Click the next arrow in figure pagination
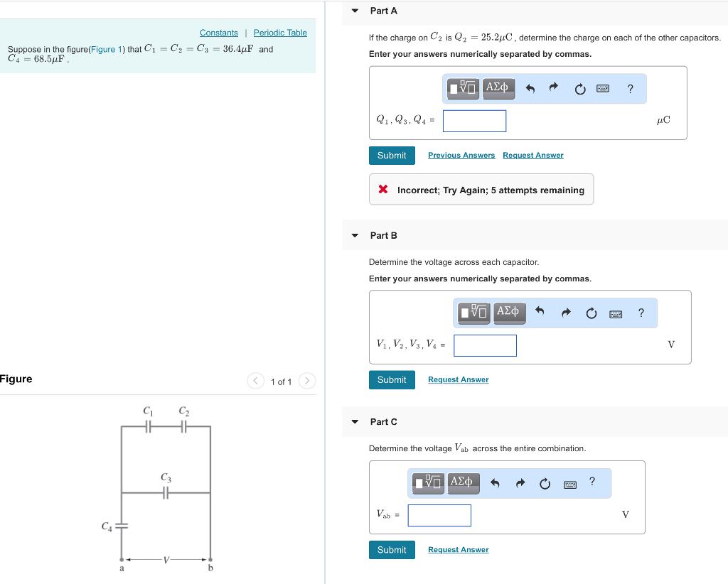The image size is (728, 584). (x=306, y=381)
